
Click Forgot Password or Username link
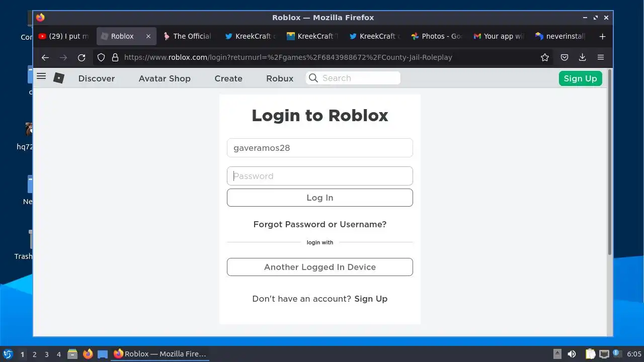[x=320, y=224]
